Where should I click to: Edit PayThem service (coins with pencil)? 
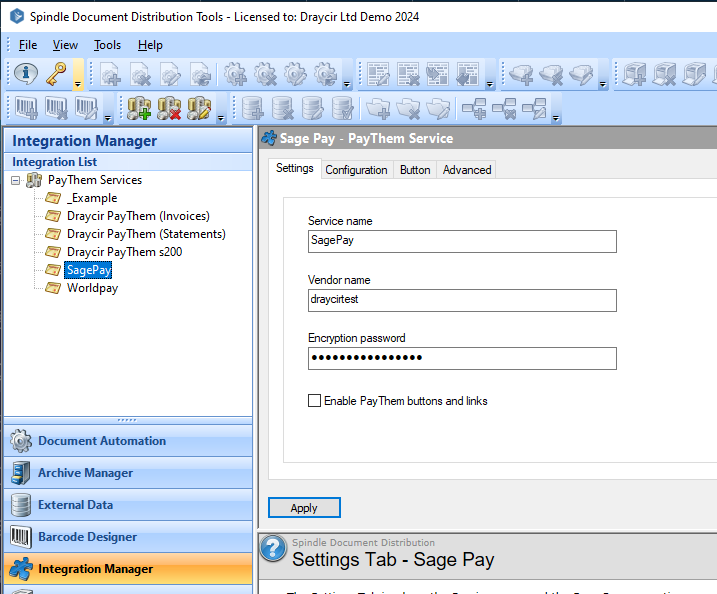(199, 108)
